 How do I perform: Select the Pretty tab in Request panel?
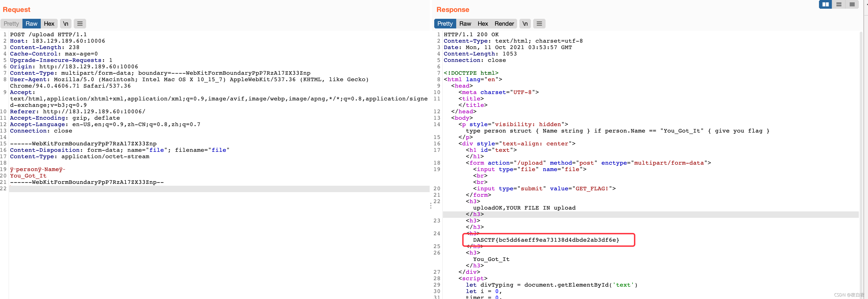click(11, 24)
